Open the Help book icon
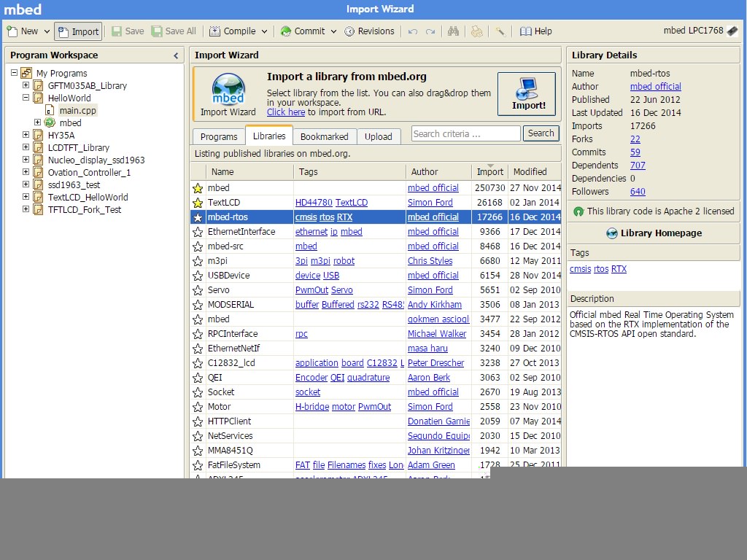Viewport: 747px width, 560px height. 525,31
